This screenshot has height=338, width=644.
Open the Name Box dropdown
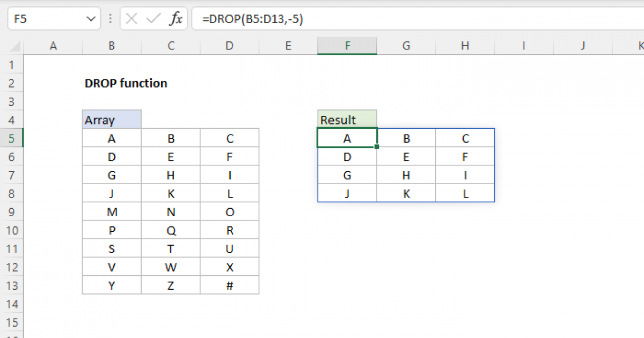91,18
